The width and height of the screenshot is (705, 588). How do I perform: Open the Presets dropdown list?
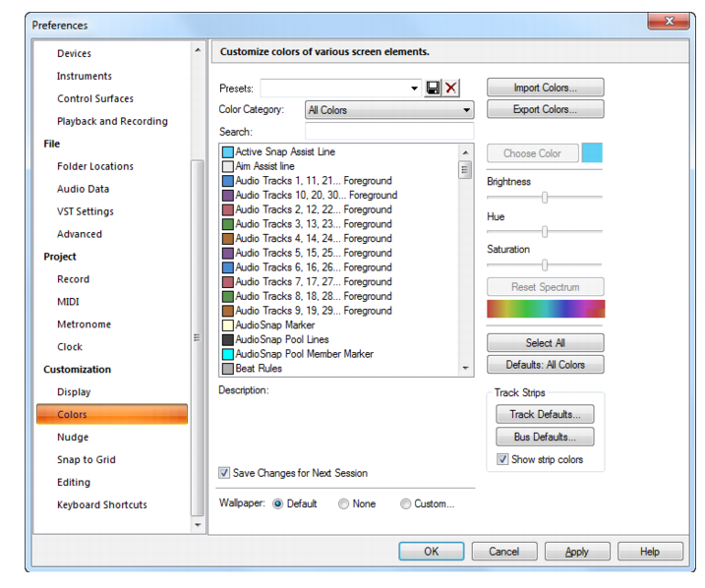point(414,88)
